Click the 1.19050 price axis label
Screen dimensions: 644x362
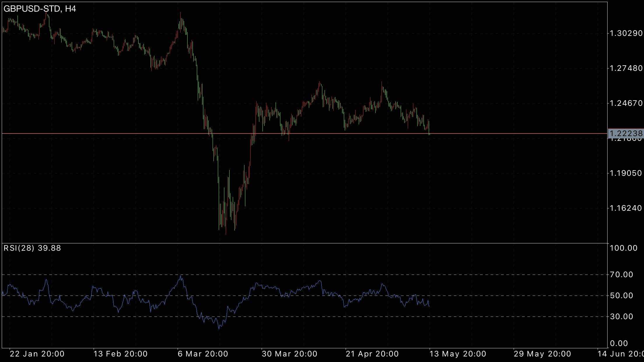coord(625,173)
